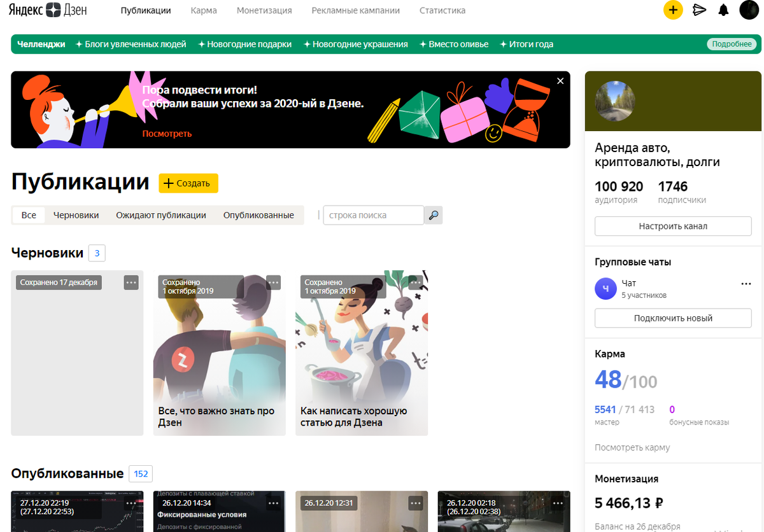Open notifications bell icon
The height and width of the screenshot is (532, 764).
pyautogui.click(x=723, y=10)
